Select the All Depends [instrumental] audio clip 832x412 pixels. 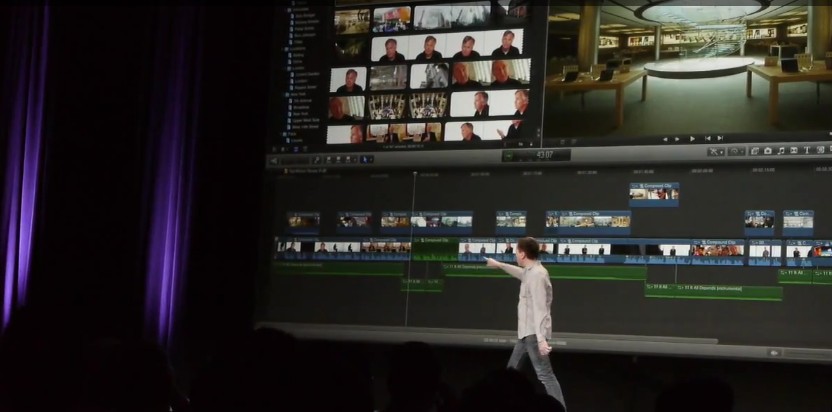tap(730, 291)
